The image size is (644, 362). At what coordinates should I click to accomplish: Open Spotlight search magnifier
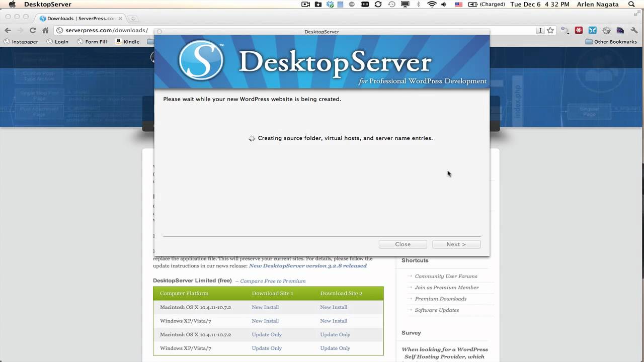pyautogui.click(x=632, y=5)
